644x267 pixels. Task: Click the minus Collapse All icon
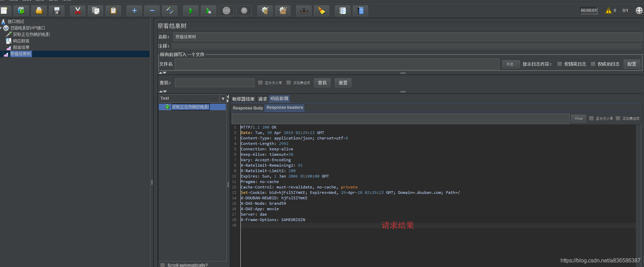click(x=152, y=11)
